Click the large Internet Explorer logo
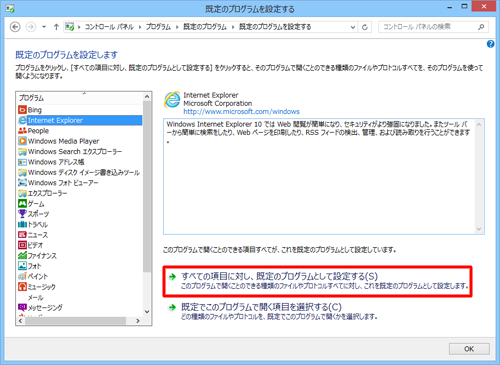Image resolution: width=500 pixels, height=365 pixels. point(172,100)
